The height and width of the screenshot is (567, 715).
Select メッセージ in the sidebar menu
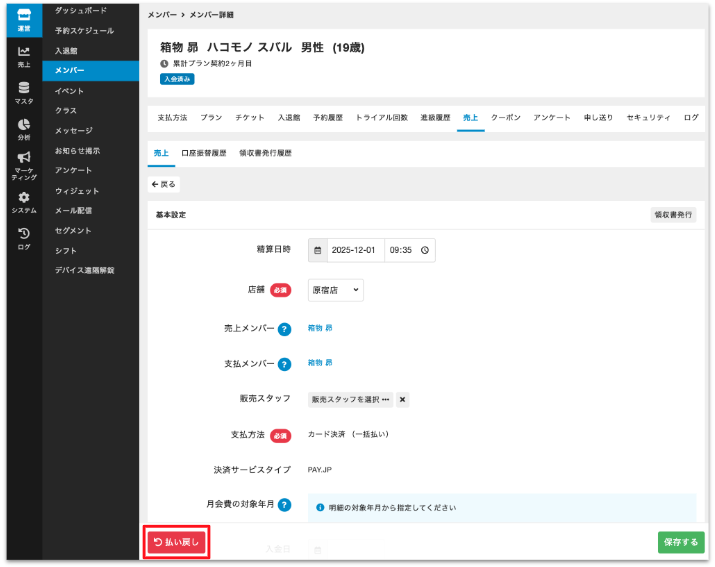pyautogui.click(x=74, y=130)
